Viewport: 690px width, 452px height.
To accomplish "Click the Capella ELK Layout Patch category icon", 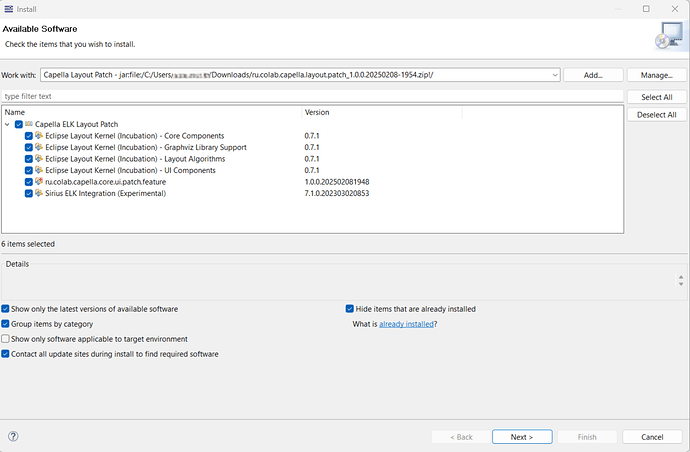I will click(29, 124).
